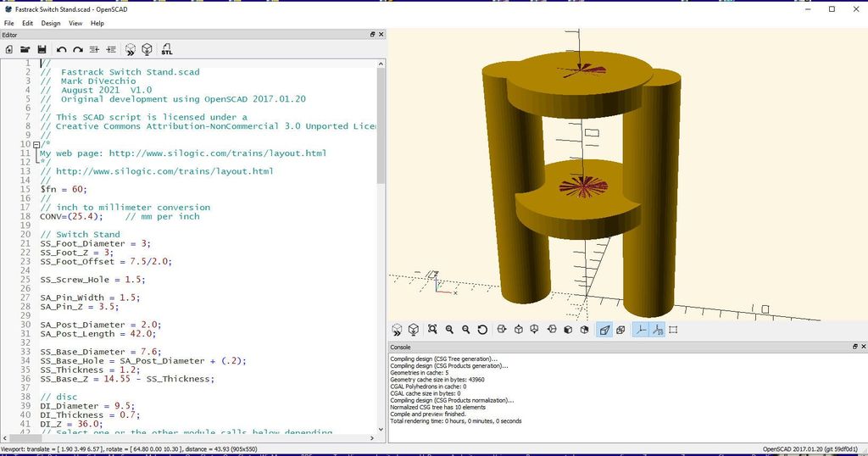The image size is (868, 456).
Task: Export the model as STL
Action: click(167, 50)
